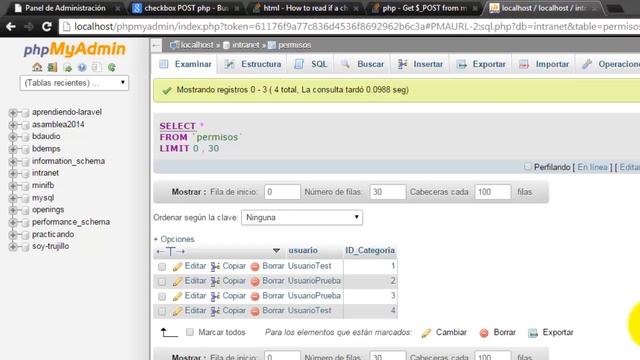
Task: Click the green reload navigation icon in sidebar
Action: (x=111, y=67)
